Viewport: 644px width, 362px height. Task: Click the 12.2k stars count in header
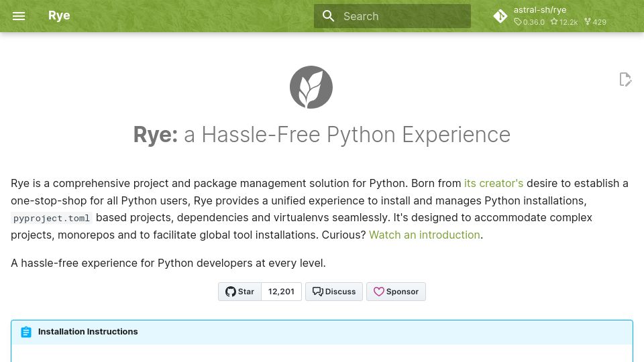coord(564,22)
